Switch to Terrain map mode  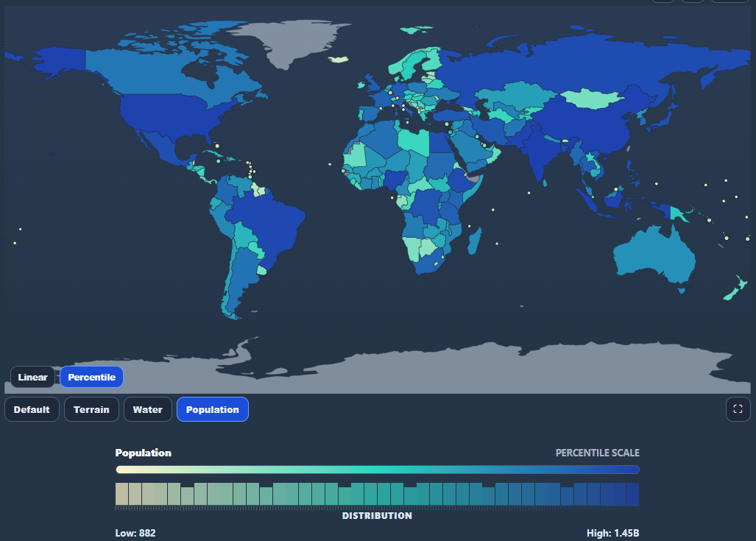coord(91,409)
